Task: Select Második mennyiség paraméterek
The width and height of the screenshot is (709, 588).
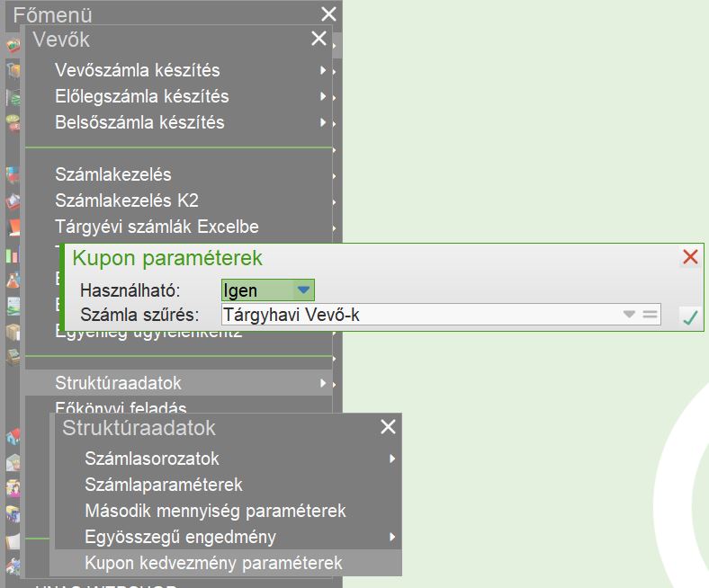Action: click(x=229, y=512)
